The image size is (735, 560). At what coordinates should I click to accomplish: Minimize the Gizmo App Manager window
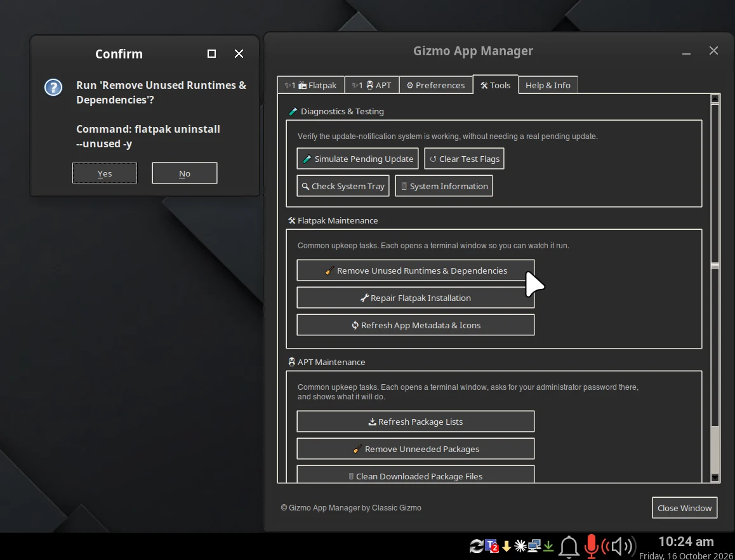[x=686, y=51]
